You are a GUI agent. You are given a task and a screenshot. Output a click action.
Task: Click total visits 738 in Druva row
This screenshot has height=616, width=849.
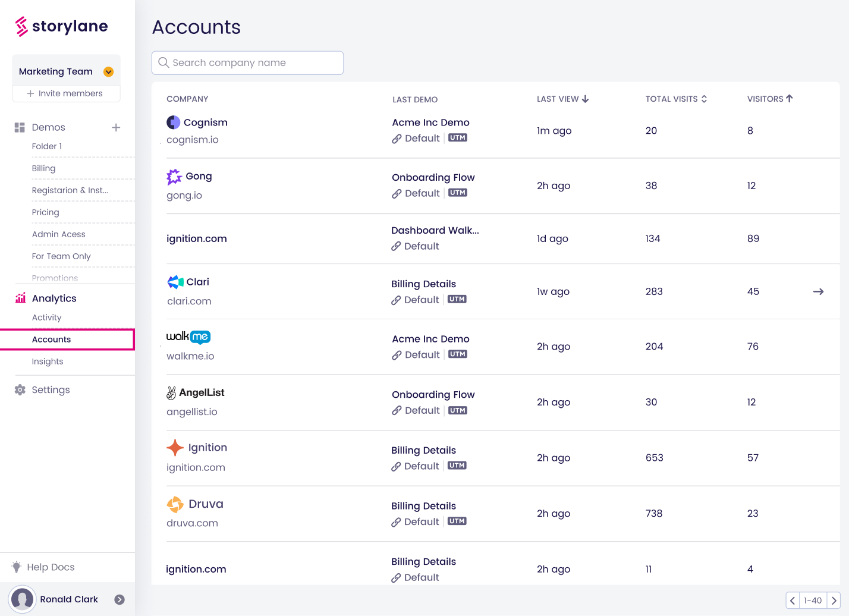[x=653, y=513]
